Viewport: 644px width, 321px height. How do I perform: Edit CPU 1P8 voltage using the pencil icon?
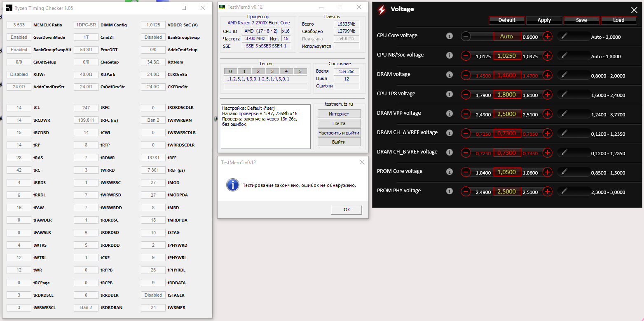point(564,94)
